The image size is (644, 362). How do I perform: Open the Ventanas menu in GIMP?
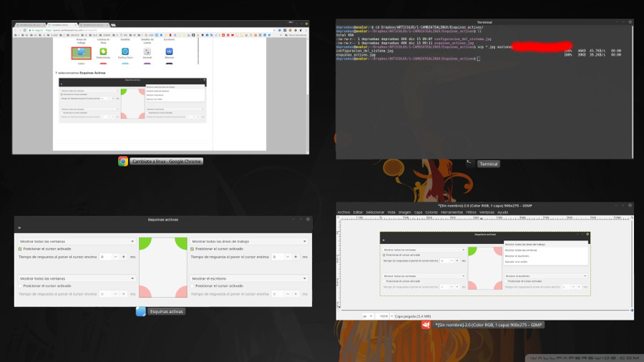[487, 212]
